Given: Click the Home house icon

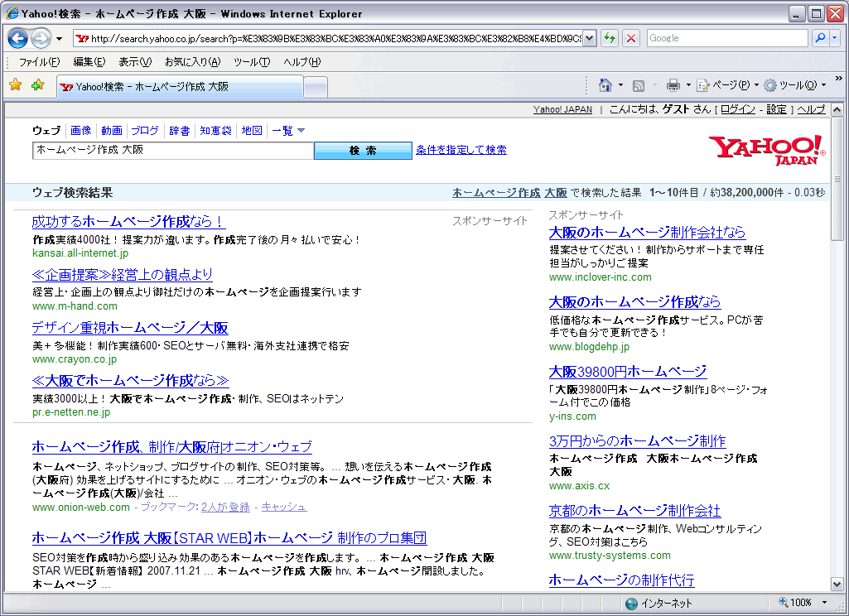Looking at the screenshot, I should (605, 85).
